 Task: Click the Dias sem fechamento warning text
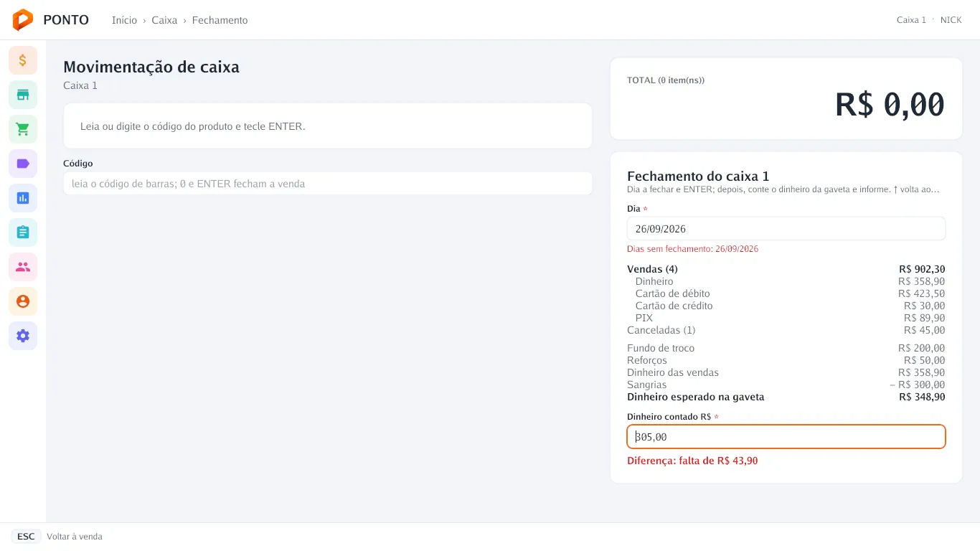pyautogui.click(x=692, y=249)
